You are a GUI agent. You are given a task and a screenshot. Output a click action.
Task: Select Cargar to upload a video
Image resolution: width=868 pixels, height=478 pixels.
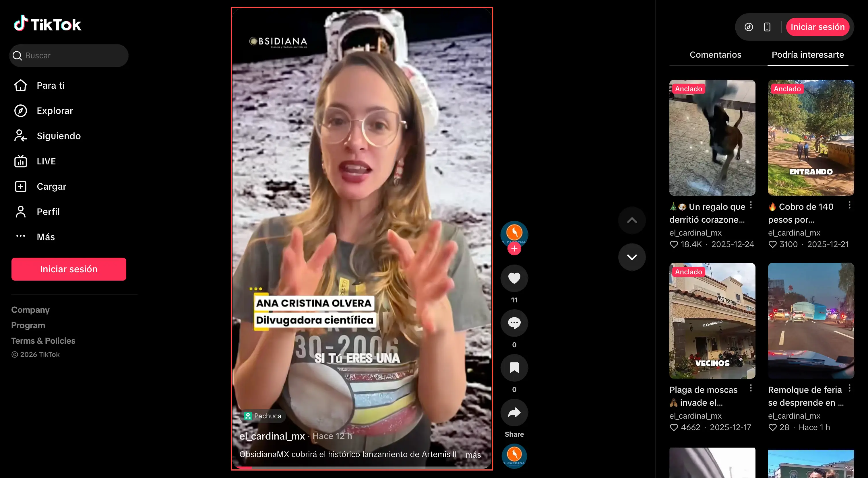click(51, 186)
